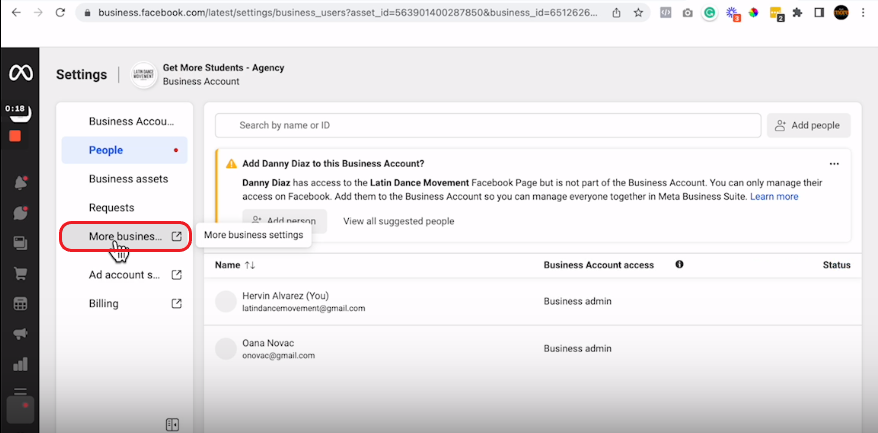Click Add person for Danny Diaz

pos(284,221)
